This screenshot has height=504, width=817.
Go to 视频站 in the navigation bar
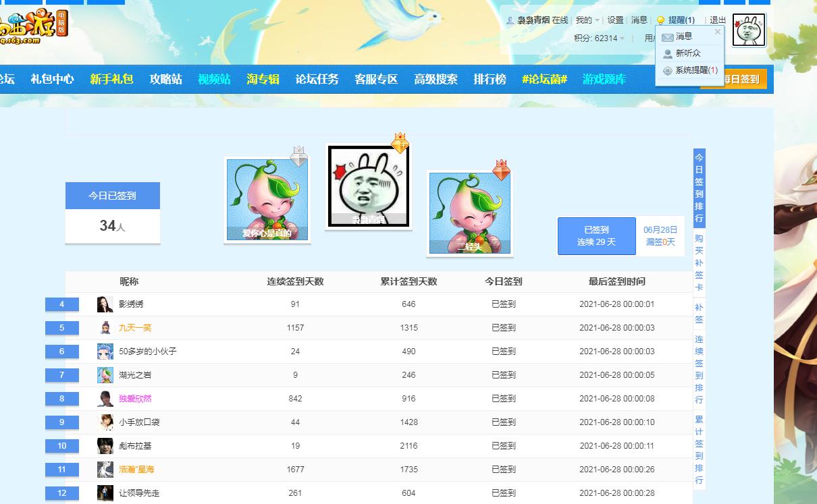(214, 79)
